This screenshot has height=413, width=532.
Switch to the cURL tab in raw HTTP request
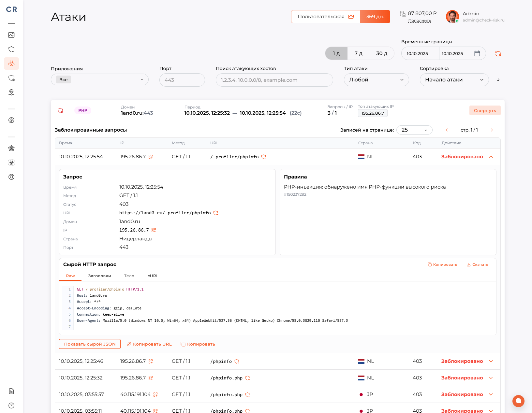(x=153, y=276)
